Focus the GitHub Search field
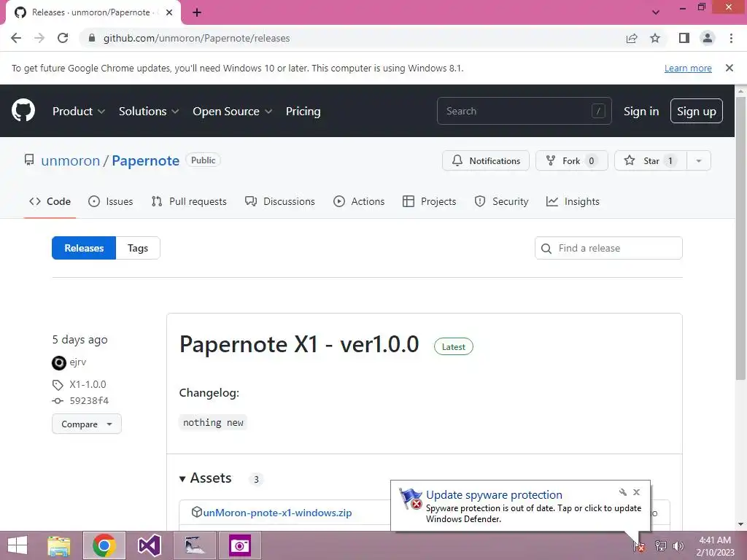 click(524, 111)
